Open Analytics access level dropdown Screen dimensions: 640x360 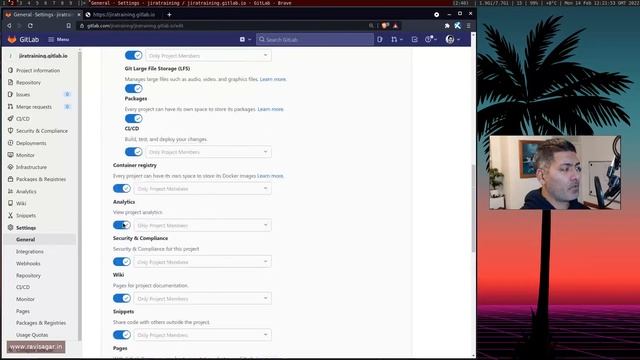tap(202, 225)
